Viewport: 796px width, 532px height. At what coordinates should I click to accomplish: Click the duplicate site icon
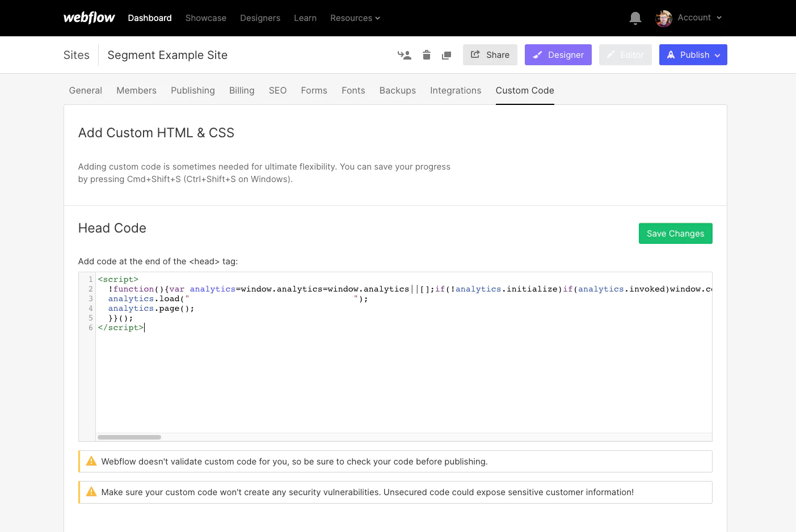[447, 55]
